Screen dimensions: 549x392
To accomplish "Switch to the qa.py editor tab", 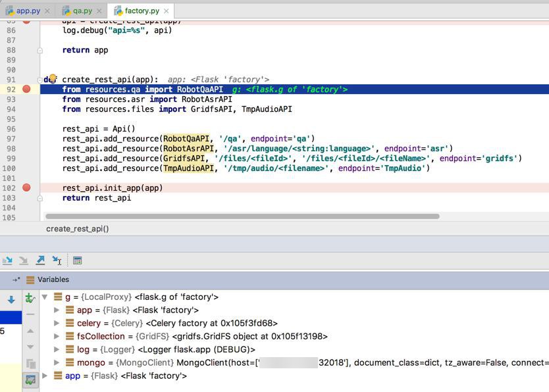I will point(82,11).
